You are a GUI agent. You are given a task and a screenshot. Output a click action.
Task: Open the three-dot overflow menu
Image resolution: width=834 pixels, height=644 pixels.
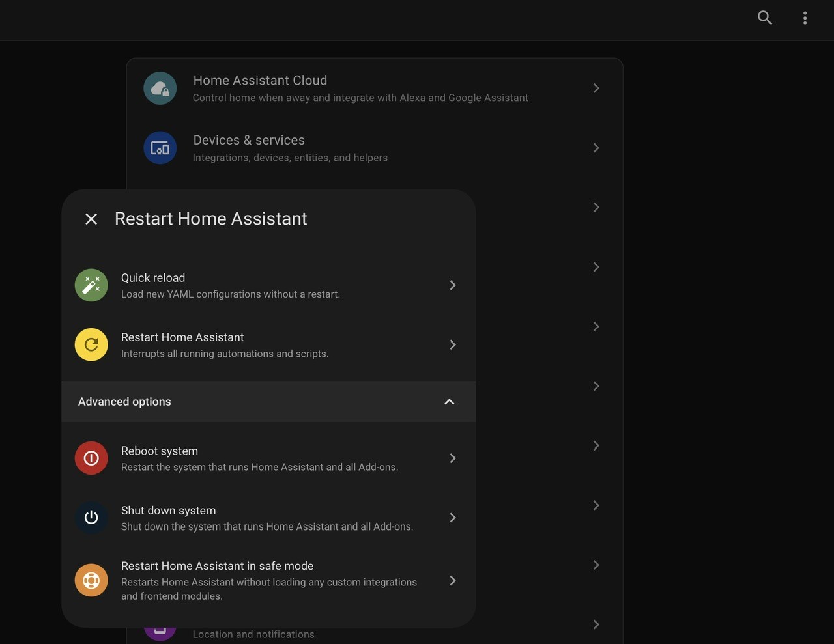coord(805,18)
